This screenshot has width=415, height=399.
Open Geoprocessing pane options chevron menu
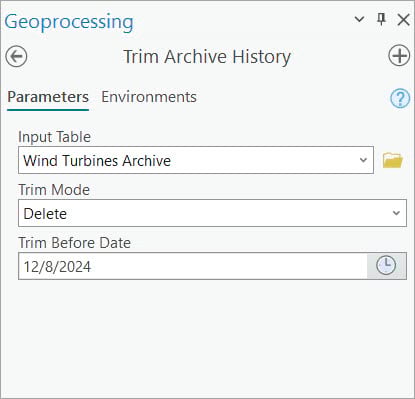tap(359, 20)
